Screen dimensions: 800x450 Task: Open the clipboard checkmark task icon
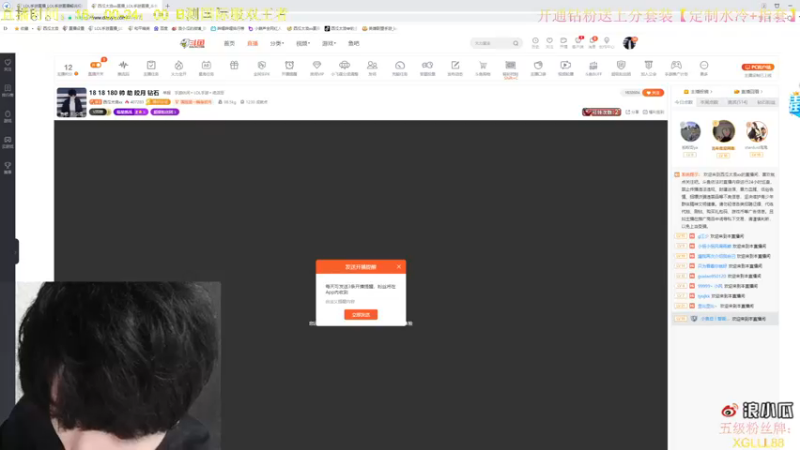[151, 65]
